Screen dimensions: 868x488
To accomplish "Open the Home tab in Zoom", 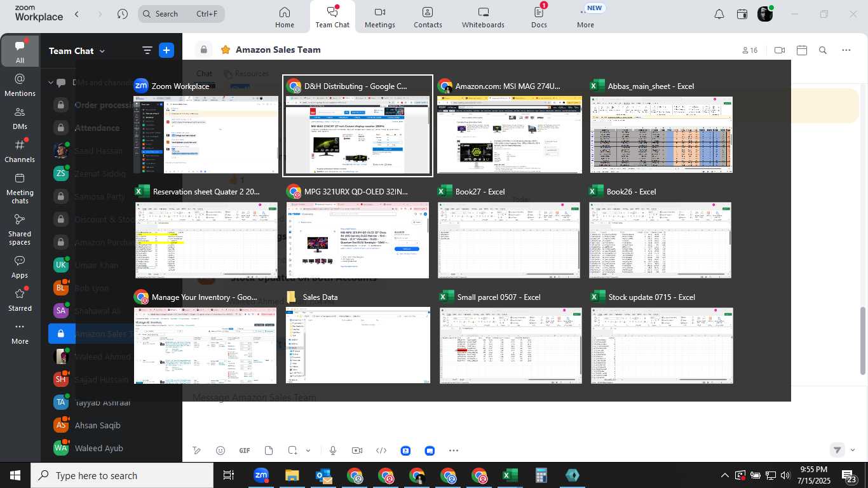I will click(285, 17).
